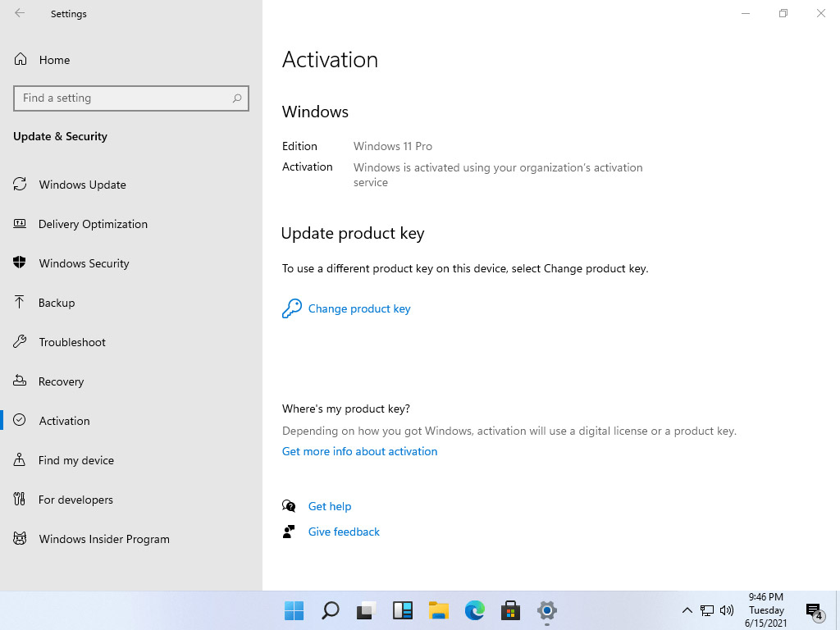
Task: Minimize the Settings window
Action: coord(745,13)
